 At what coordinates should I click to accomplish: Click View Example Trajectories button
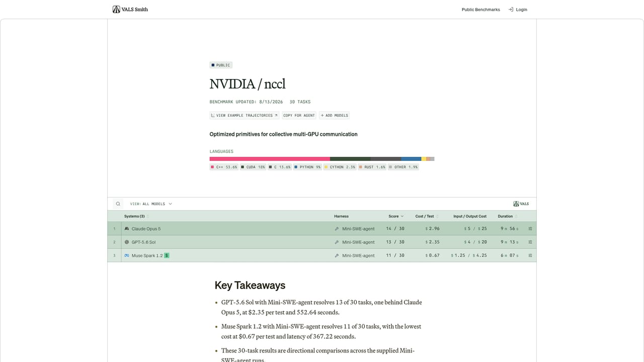tap(245, 115)
